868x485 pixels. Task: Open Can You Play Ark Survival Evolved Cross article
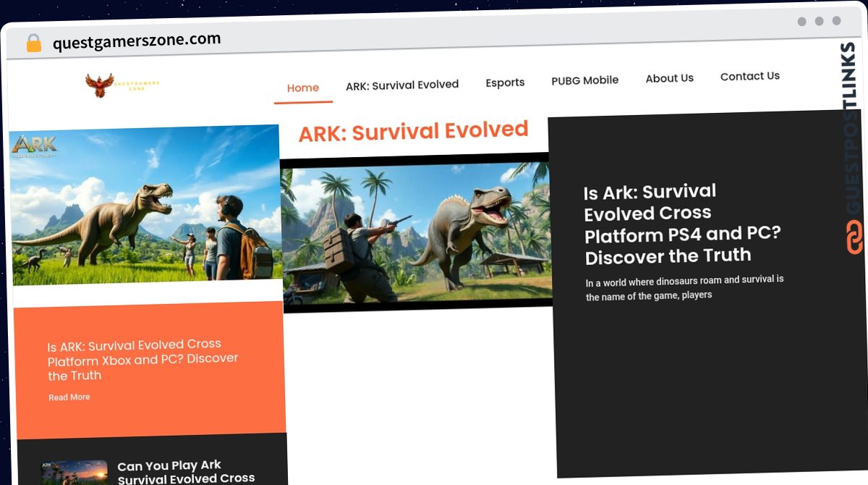point(187,472)
